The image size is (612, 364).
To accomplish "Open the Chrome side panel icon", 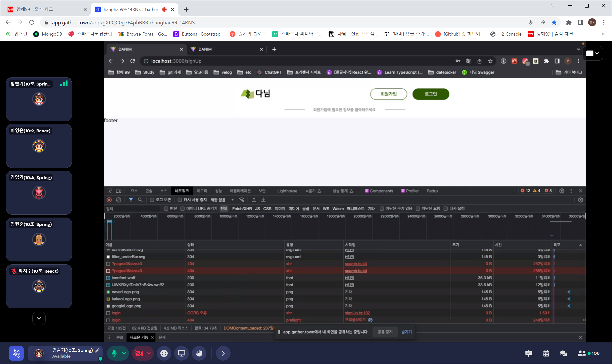I will click(580, 22).
